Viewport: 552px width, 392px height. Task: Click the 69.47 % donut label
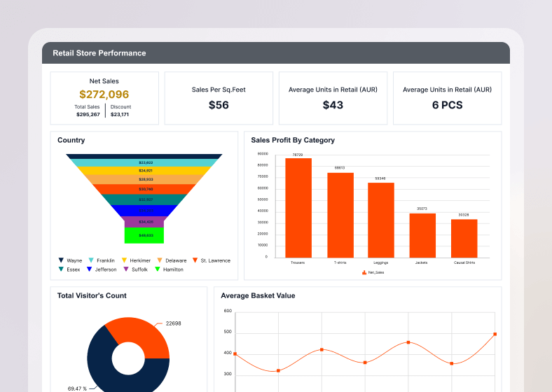point(77,388)
